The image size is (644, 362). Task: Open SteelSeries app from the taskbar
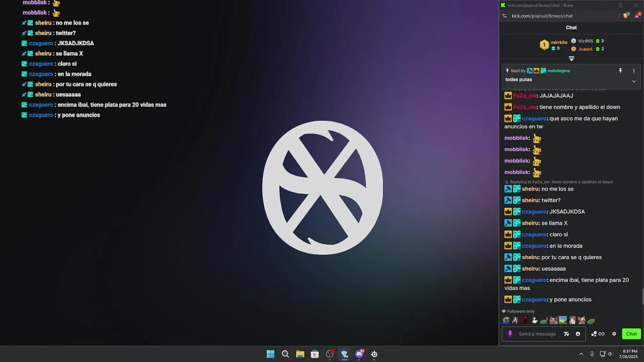click(x=374, y=354)
